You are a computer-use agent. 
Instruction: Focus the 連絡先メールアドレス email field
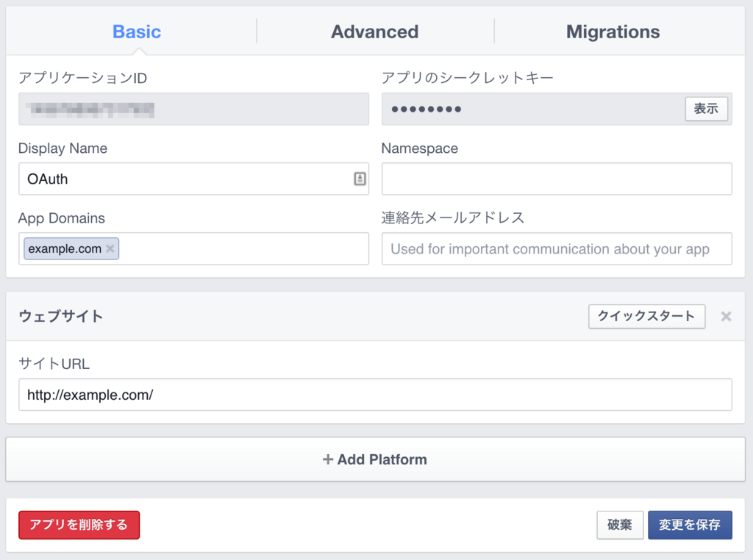tap(557, 249)
